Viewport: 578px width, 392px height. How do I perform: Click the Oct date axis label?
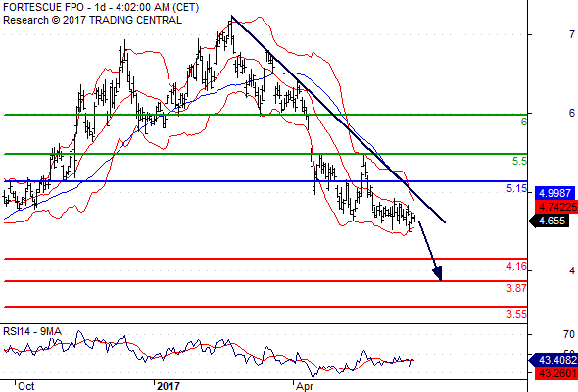pos(26,386)
